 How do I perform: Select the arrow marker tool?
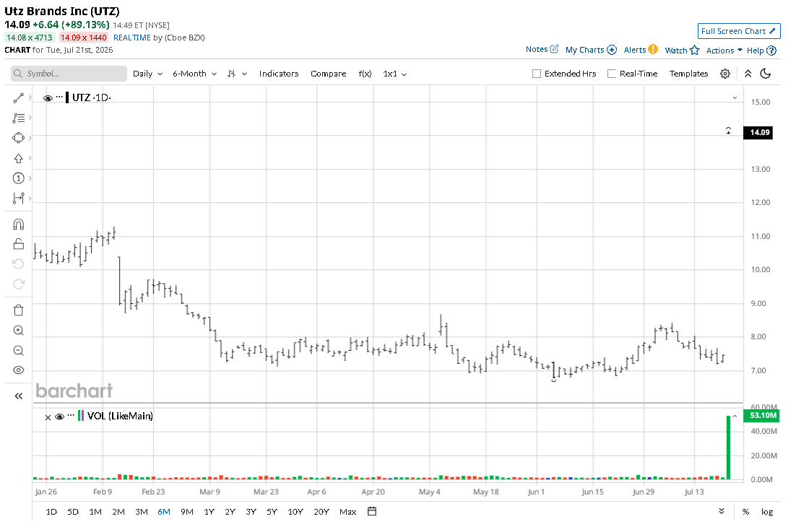point(18,158)
